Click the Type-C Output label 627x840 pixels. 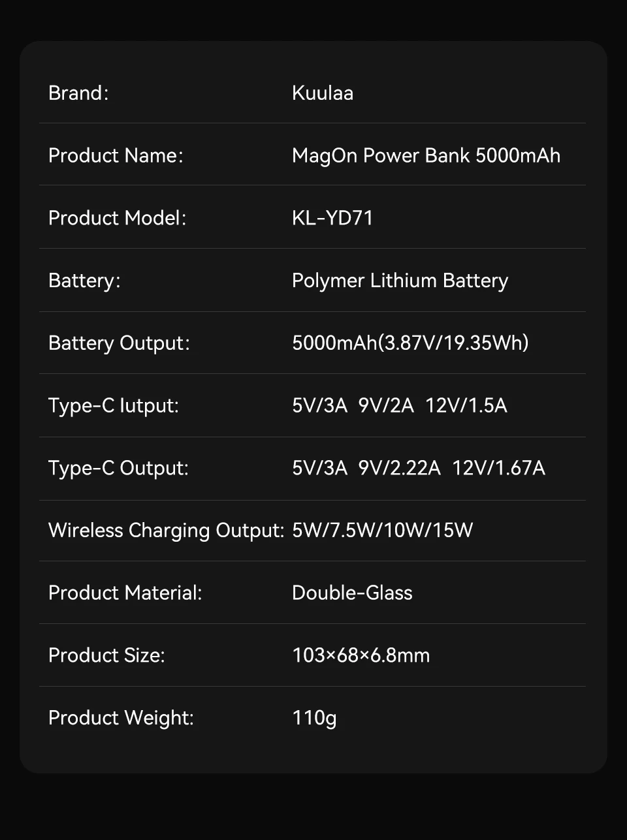pos(118,468)
